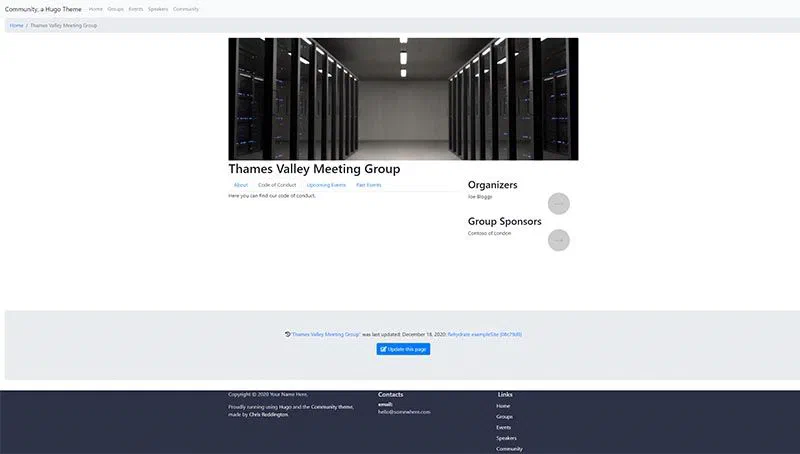The width and height of the screenshot is (800, 454).
Task: Switch to the About tab
Action: [240, 185]
